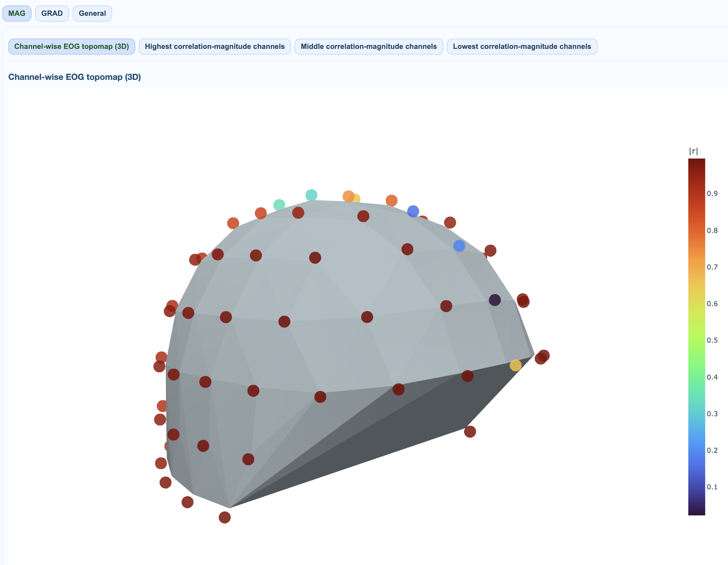Open the GRAD tab

[x=52, y=13]
